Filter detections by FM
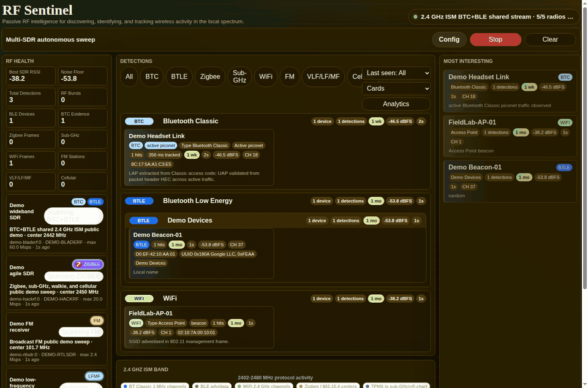The image size is (588, 388). [x=290, y=77]
